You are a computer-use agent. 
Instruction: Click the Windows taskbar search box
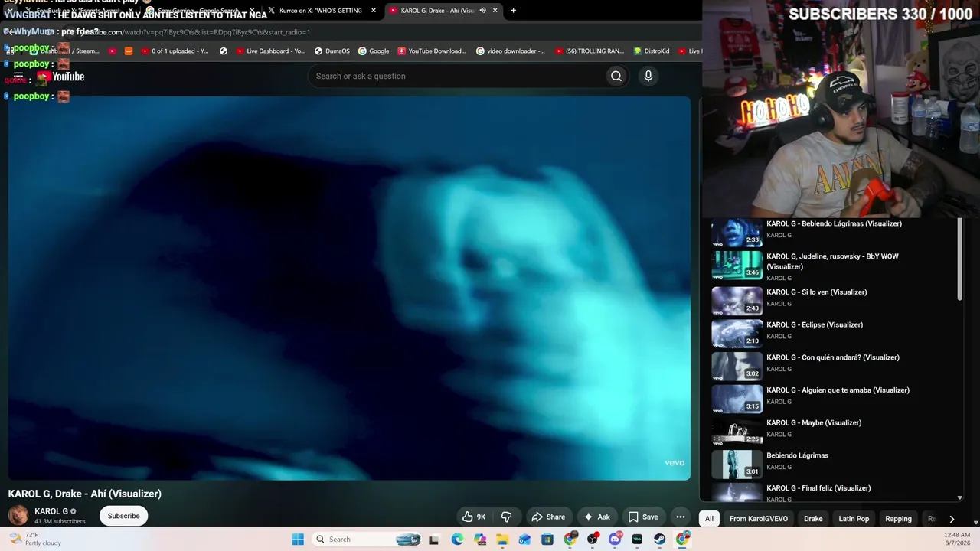(367, 540)
